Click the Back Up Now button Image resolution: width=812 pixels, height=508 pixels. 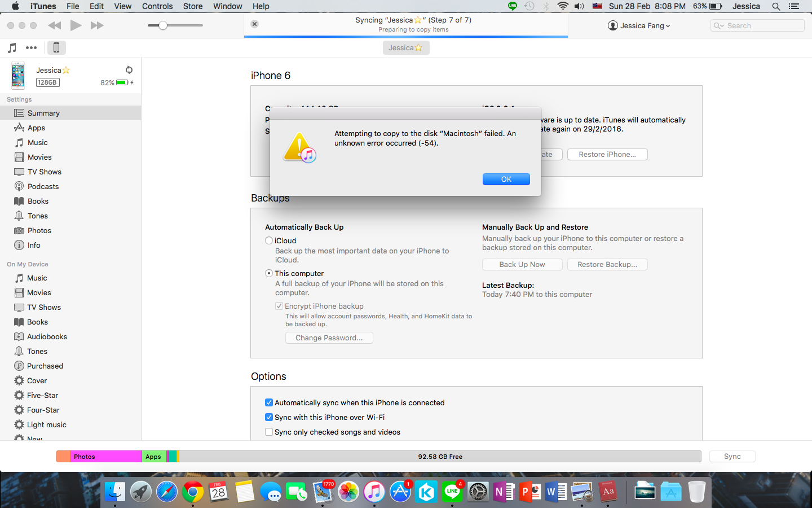click(x=522, y=264)
